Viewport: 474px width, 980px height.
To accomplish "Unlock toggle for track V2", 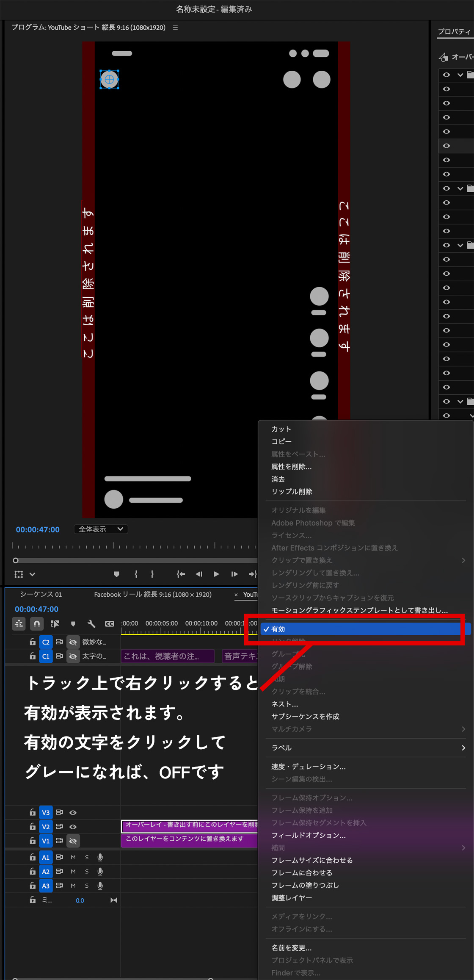I will (x=33, y=826).
